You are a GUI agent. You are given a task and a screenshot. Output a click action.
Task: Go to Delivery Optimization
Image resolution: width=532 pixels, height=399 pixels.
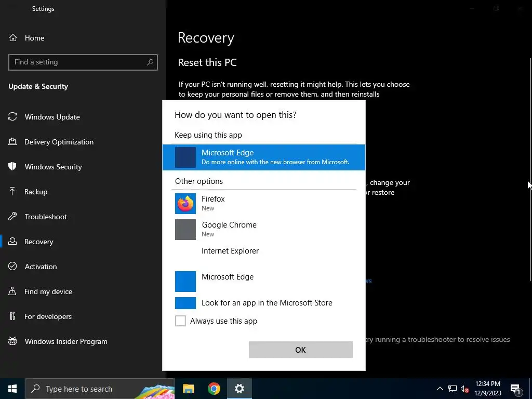(59, 142)
